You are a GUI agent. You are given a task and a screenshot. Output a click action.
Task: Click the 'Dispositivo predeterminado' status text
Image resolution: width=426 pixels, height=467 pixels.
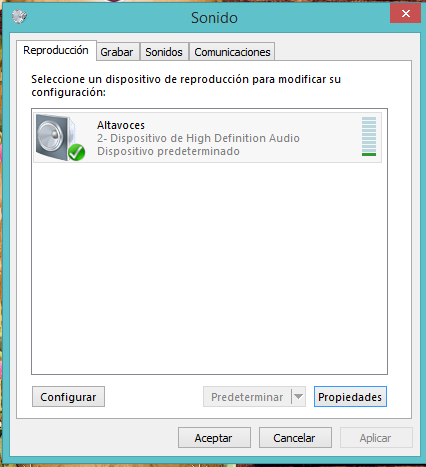point(168,151)
